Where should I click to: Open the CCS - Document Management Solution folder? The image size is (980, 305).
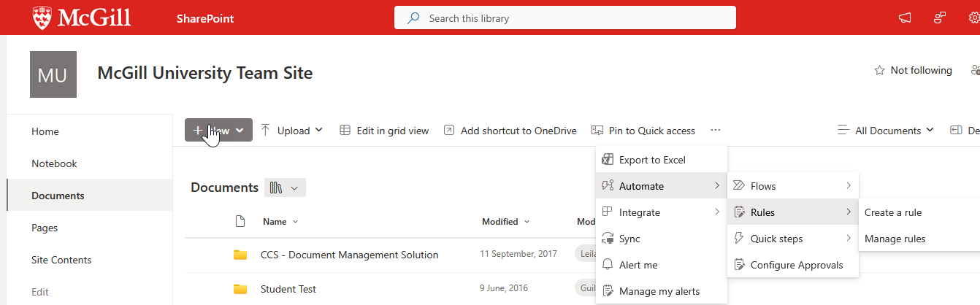(349, 255)
